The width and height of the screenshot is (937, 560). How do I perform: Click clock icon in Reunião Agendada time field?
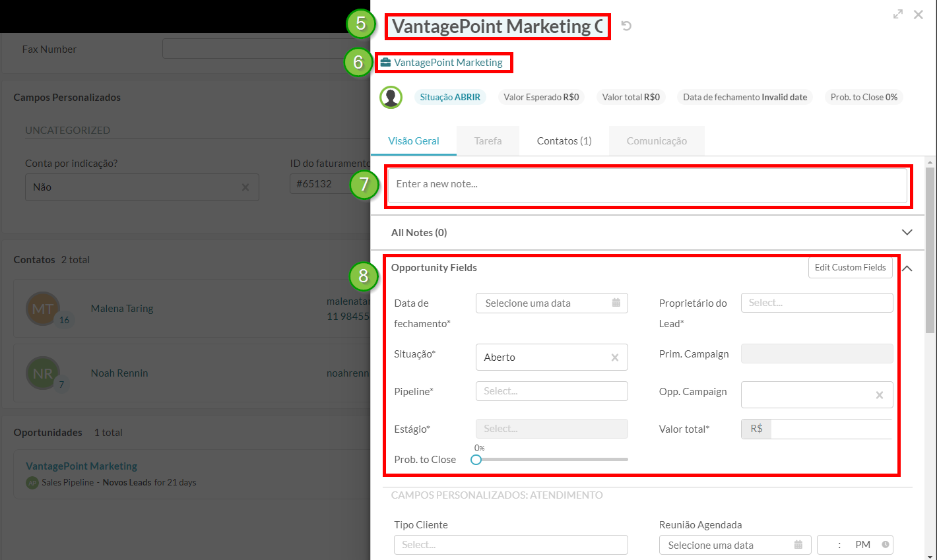(886, 545)
